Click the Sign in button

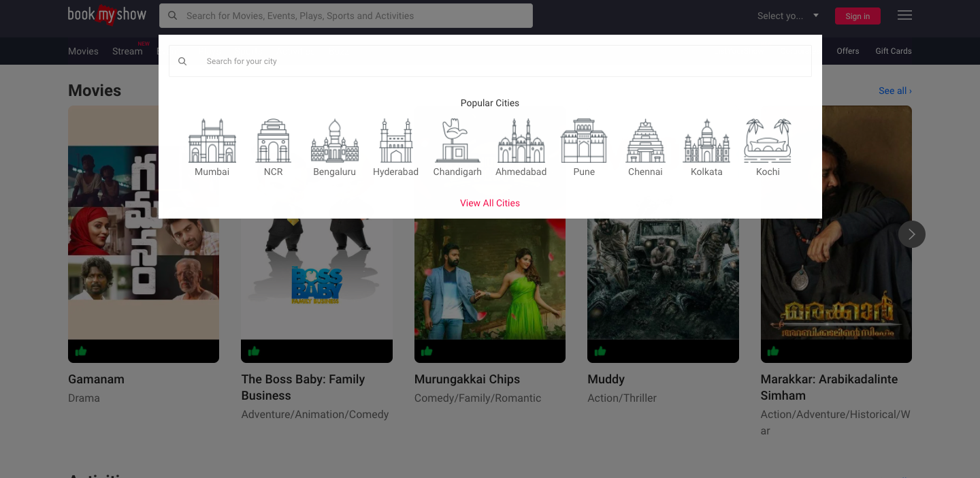(857, 16)
